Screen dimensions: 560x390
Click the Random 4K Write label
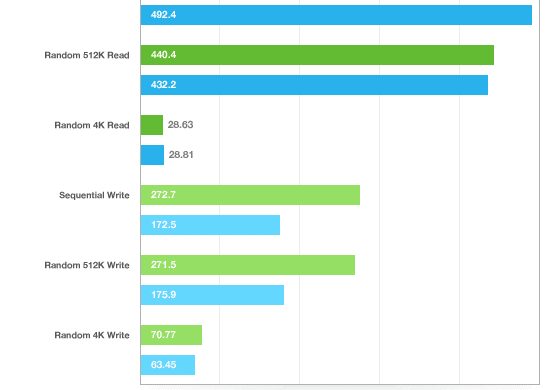pyautogui.click(x=92, y=335)
